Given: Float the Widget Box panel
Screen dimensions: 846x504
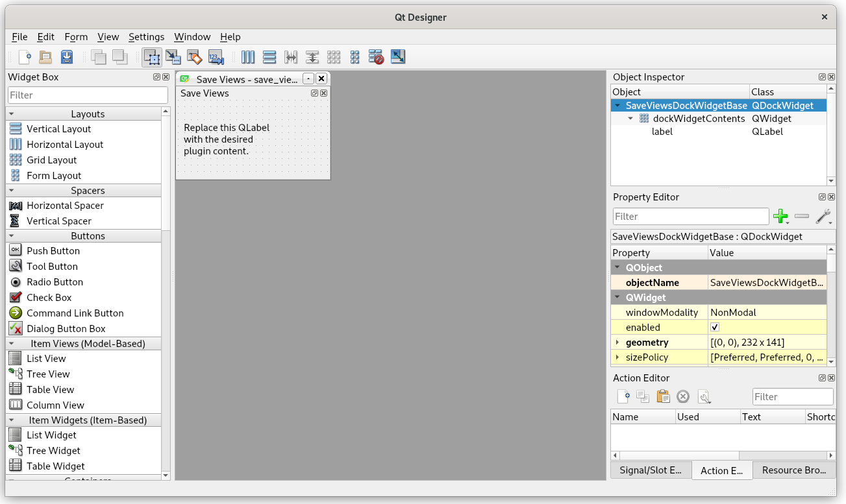Looking at the screenshot, I should point(156,77).
